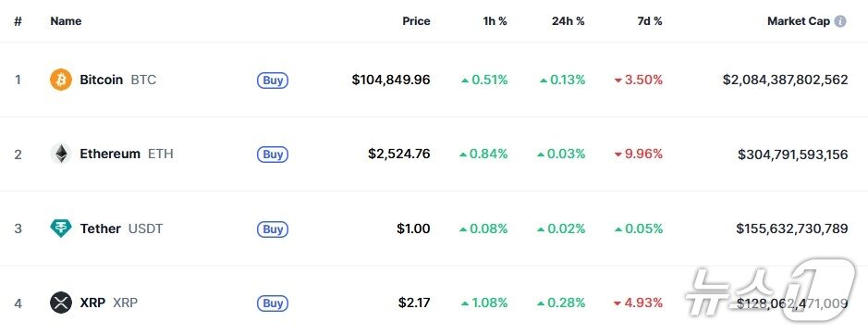Open the Bitcoin BTC name link
Screen dimensions: 868x334
coord(118,80)
